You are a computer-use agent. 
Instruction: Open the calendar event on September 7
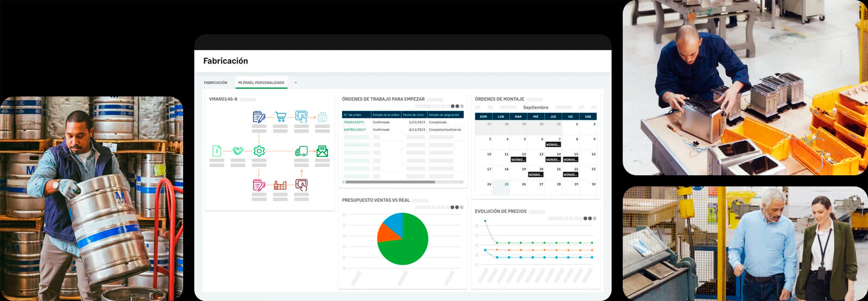click(x=553, y=144)
